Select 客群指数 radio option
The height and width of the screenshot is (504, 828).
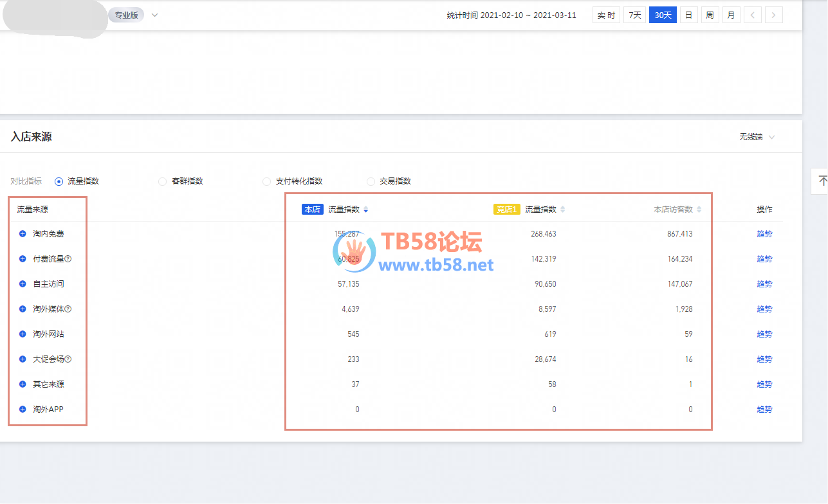click(x=162, y=181)
